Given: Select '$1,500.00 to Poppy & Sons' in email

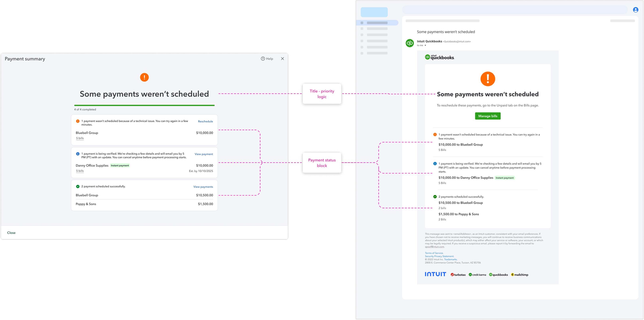Looking at the screenshot, I should coord(458,214).
